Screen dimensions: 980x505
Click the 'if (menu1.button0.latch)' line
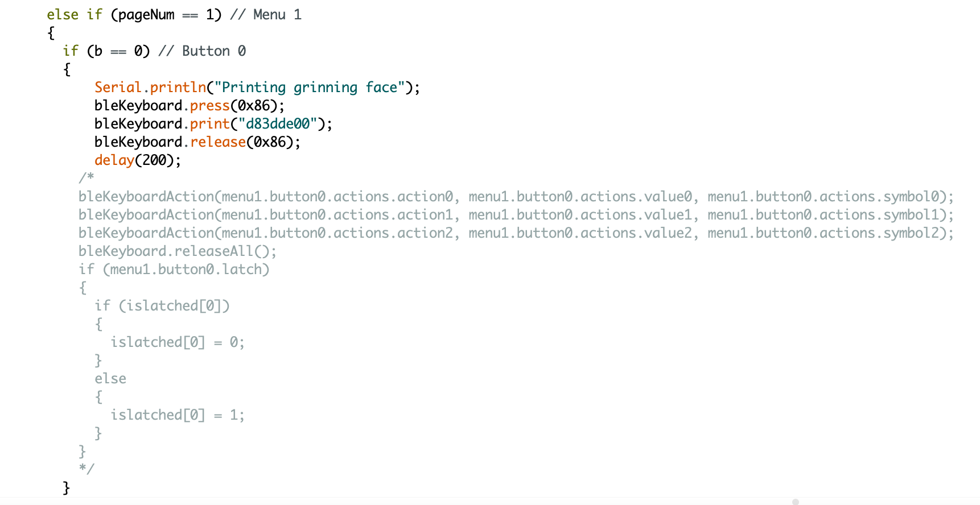click(x=174, y=270)
